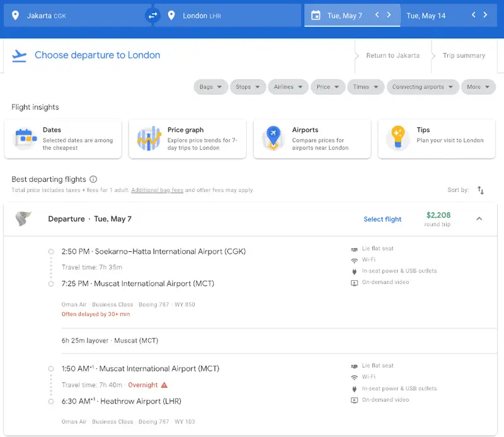Open the More filters dropdown

pyautogui.click(x=478, y=87)
